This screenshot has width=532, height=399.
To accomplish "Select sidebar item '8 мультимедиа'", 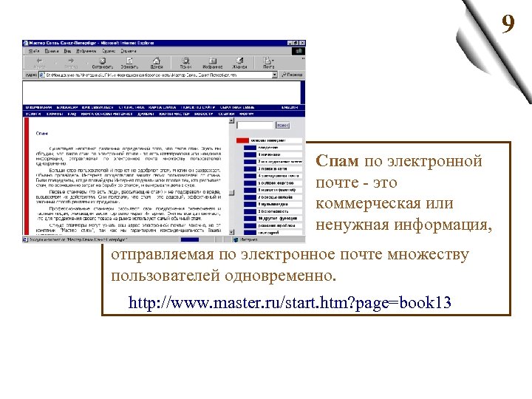I will (273, 204).
